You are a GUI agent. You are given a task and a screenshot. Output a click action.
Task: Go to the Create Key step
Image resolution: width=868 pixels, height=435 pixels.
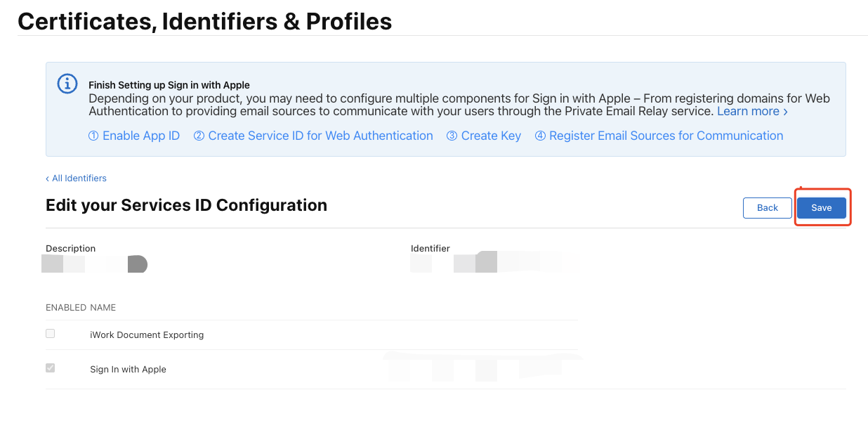click(x=484, y=136)
